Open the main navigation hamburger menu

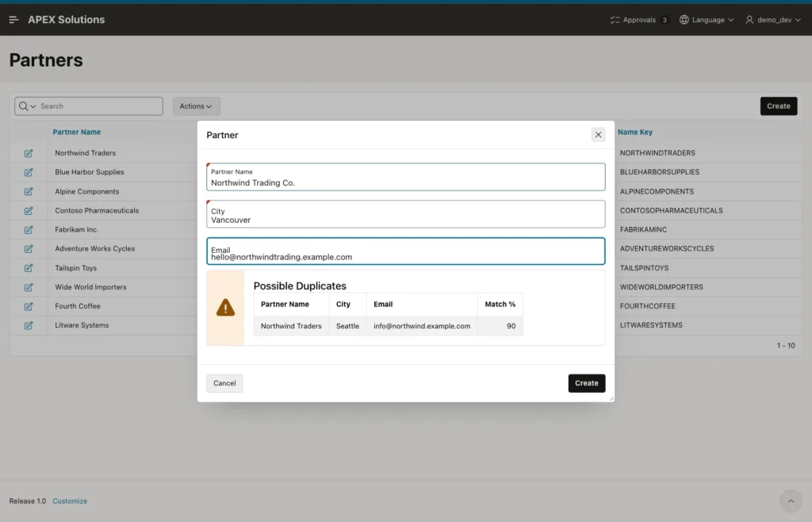point(14,20)
